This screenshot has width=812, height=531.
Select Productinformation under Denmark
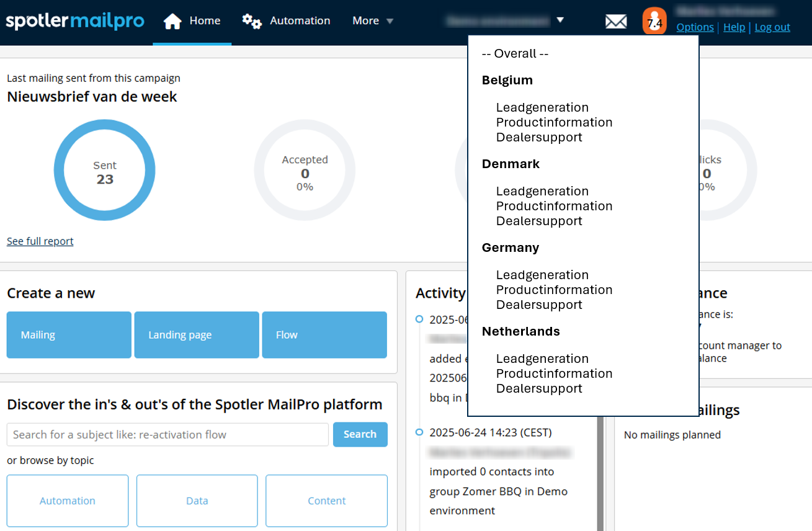(554, 206)
